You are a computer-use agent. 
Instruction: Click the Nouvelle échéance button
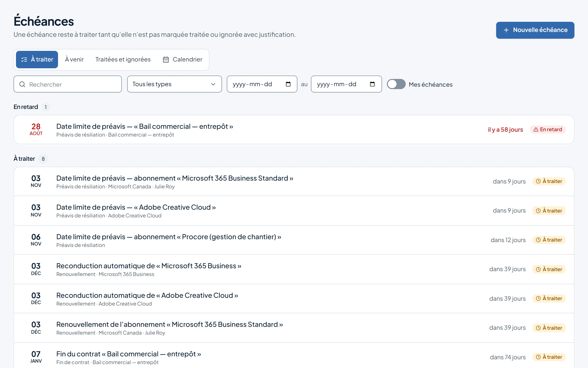[535, 30]
